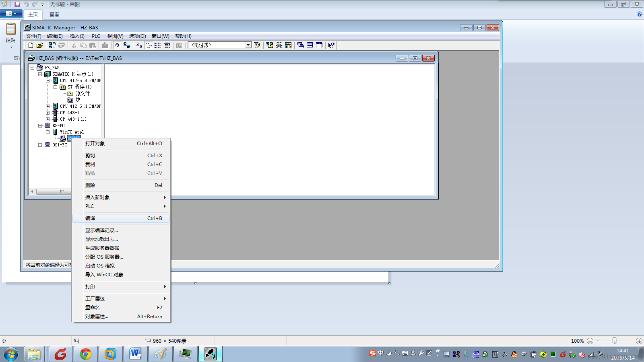Select 生成服务器数据 from context menu
This screenshot has height=362, width=644.
pos(121,248)
